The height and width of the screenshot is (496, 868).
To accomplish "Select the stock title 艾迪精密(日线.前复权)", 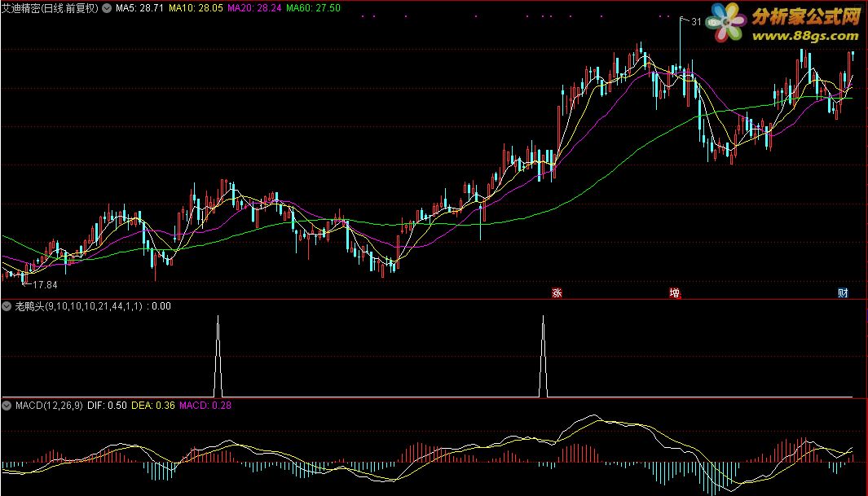I will coord(51,8).
